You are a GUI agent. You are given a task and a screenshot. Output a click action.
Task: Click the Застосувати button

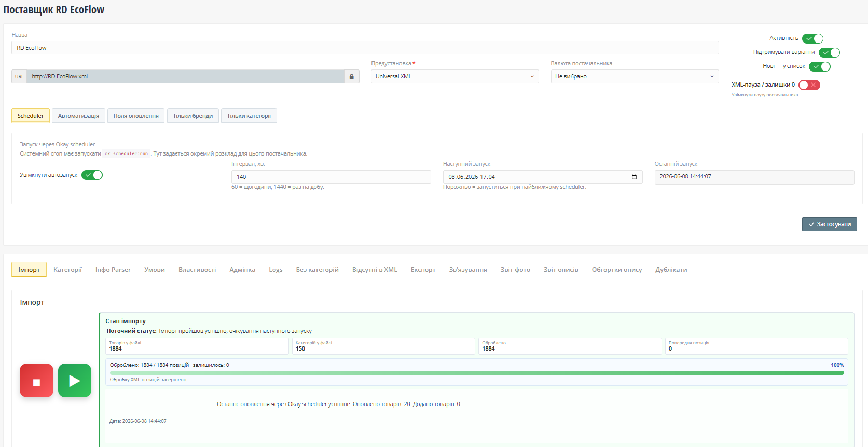click(x=830, y=224)
